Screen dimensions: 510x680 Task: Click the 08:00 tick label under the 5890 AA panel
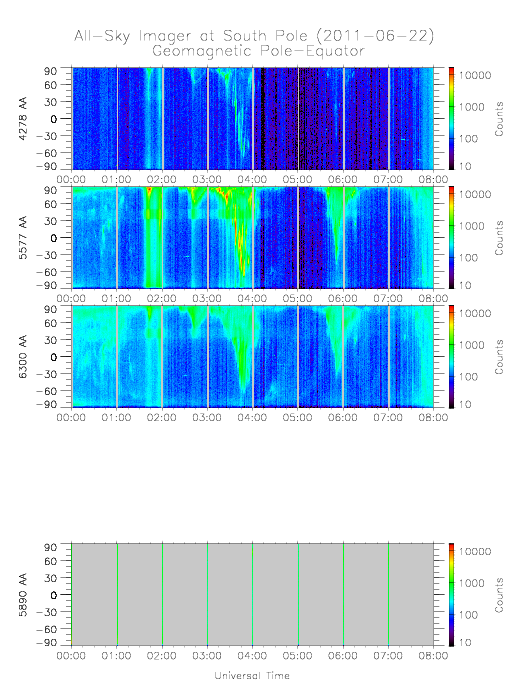click(x=433, y=655)
